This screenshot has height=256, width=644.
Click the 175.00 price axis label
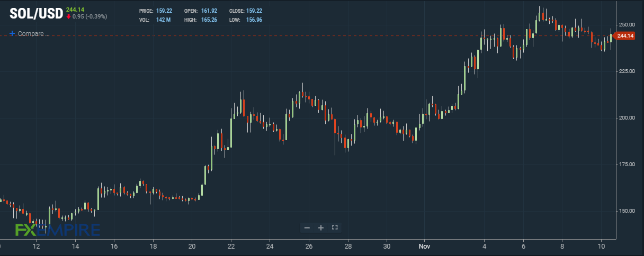(627, 164)
